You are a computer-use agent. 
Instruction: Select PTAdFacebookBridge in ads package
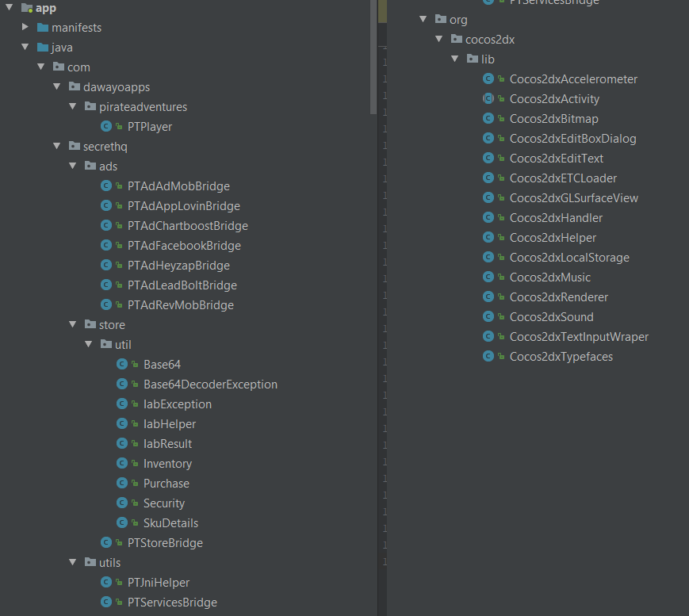(184, 246)
